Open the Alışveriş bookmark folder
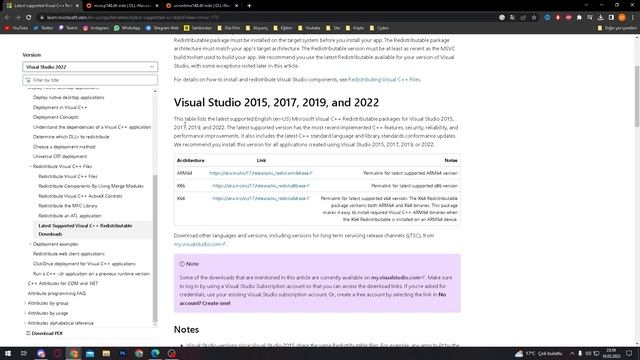This screenshot has height=360, width=640. [x=256, y=28]
